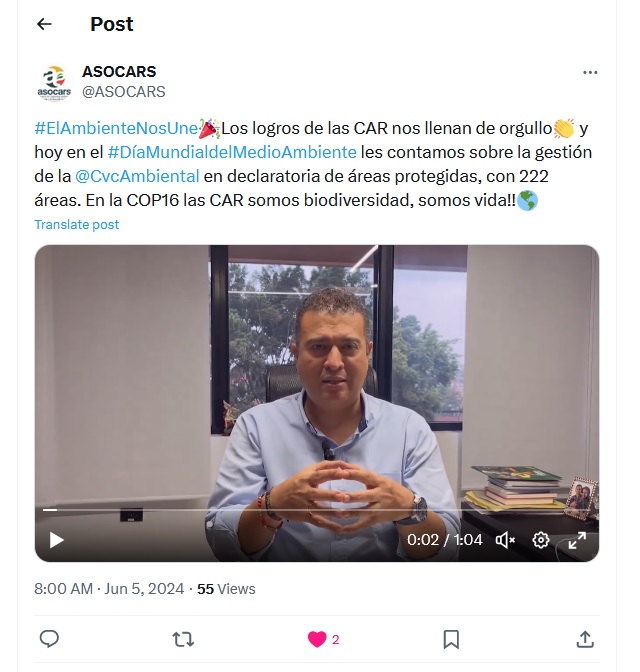
Task: Share the post with upload icon
Action: pyautogui.click(x=585, y=639)
